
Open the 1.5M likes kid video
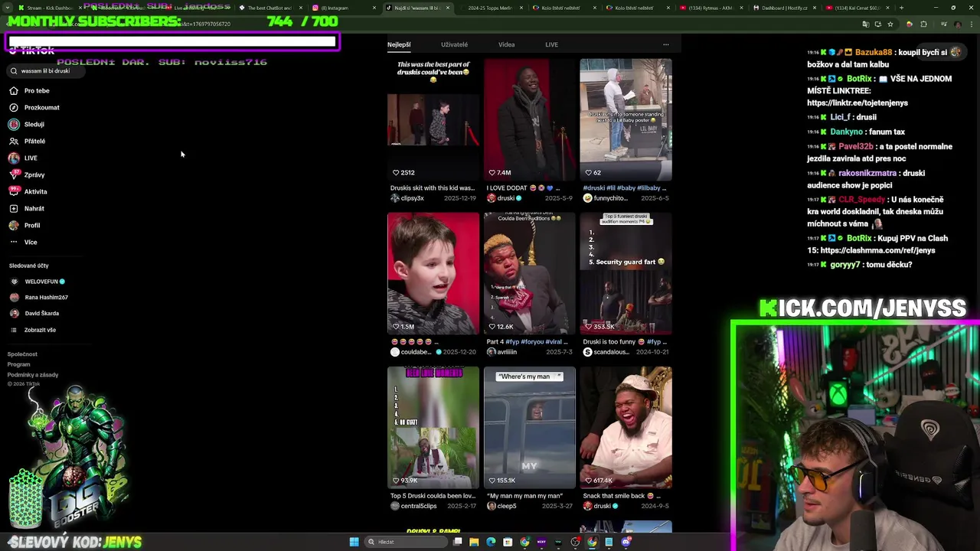(x=433, y=274)
